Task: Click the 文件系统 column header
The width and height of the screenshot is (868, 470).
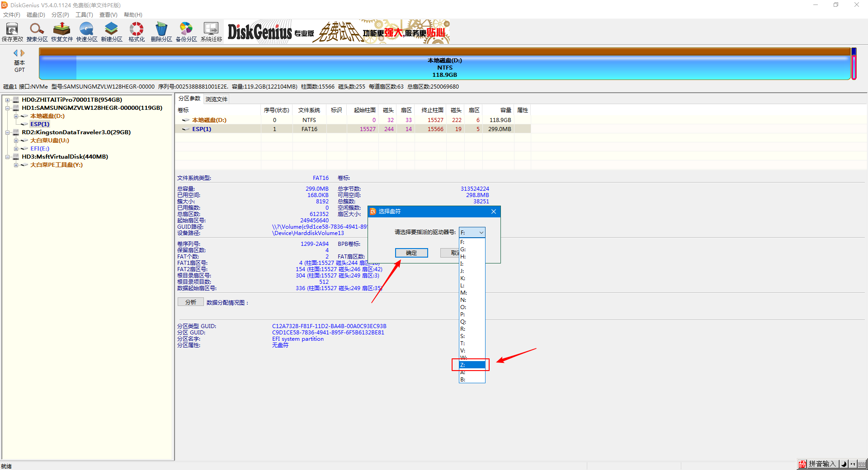Action: point(309,110)
